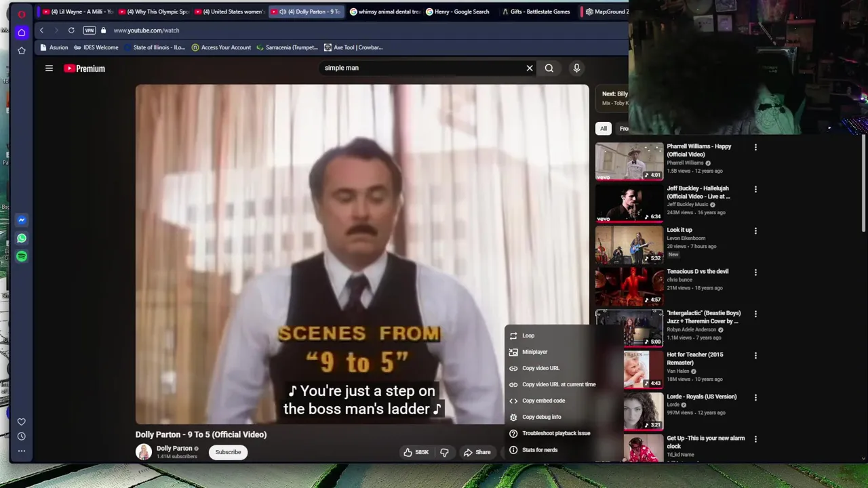This screenshot has width=868, height=488.
Task: Choose Copy video URL at current time
Action: pos(563,384)
